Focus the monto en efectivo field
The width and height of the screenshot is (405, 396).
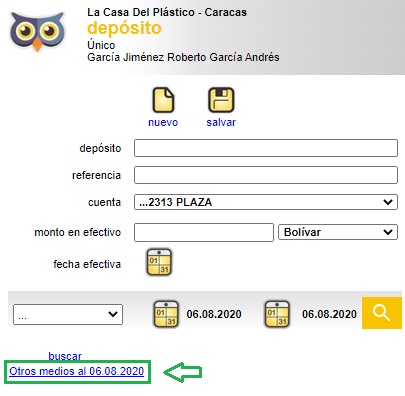coord(204,232)
